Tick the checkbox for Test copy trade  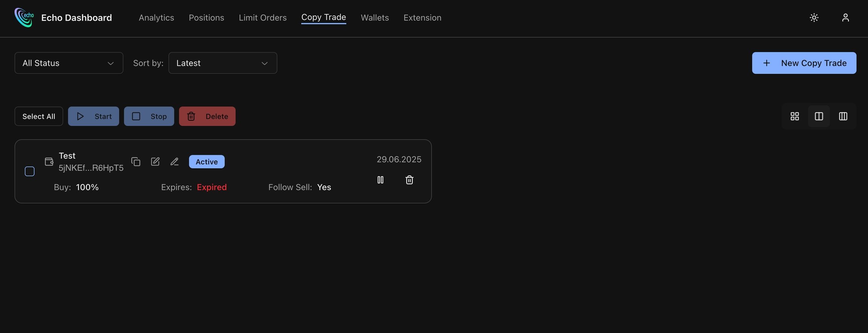[29, 171]
